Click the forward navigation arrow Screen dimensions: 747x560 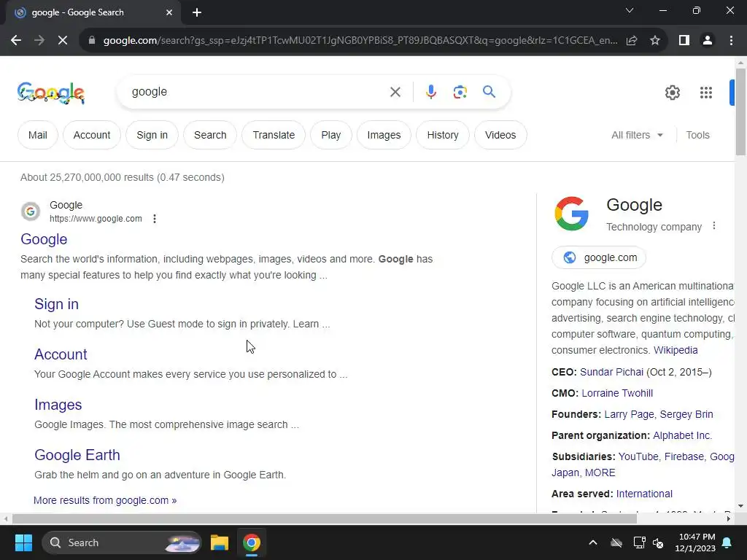tap(39, 41)
